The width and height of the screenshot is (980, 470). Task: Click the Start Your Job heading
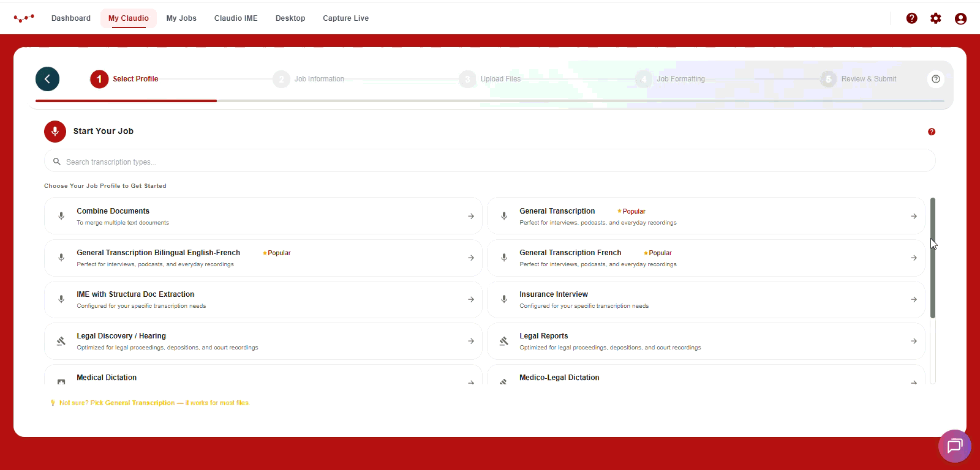tap(104, 131)
